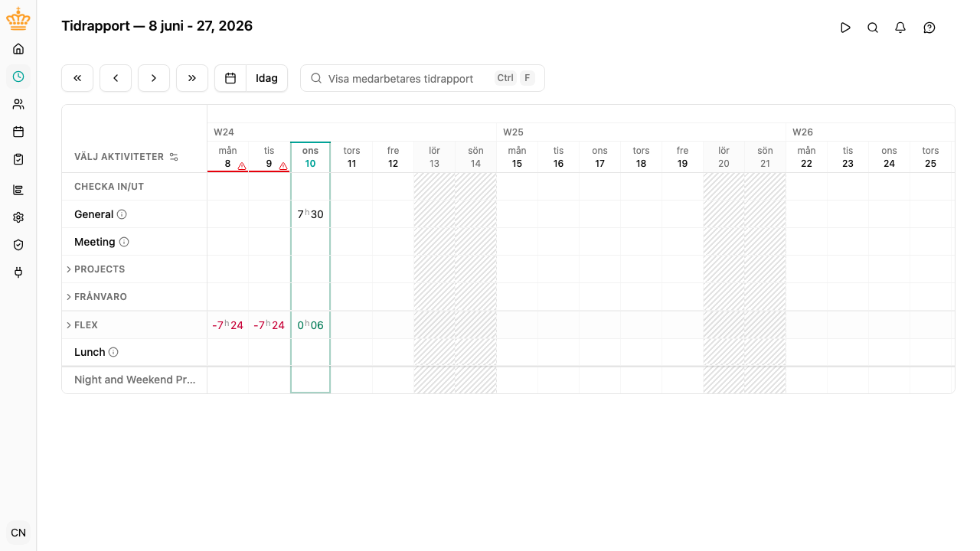Click the W24 week label
980x551 pixels.
tap(224, 132)
